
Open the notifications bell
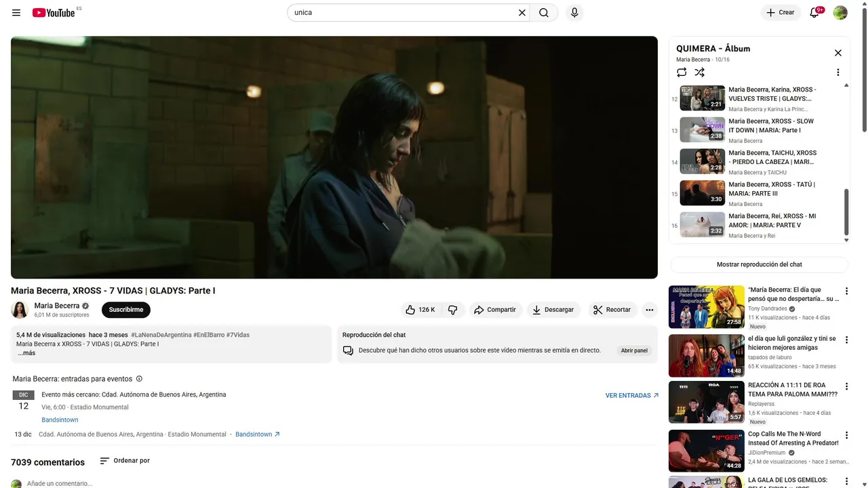pos(814,13)
